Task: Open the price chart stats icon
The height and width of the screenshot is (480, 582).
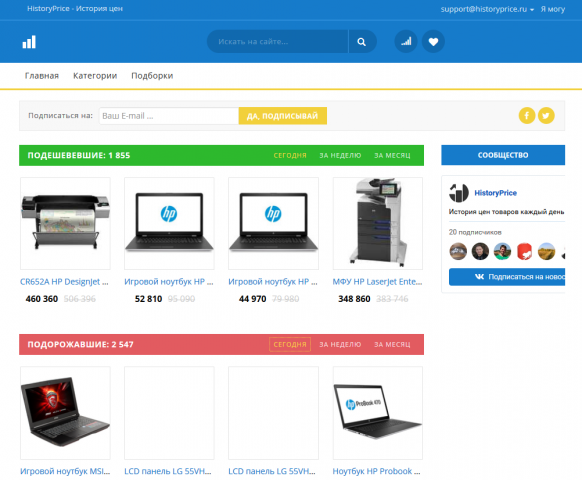Action: pyautogui.click(x=406, y=42)
